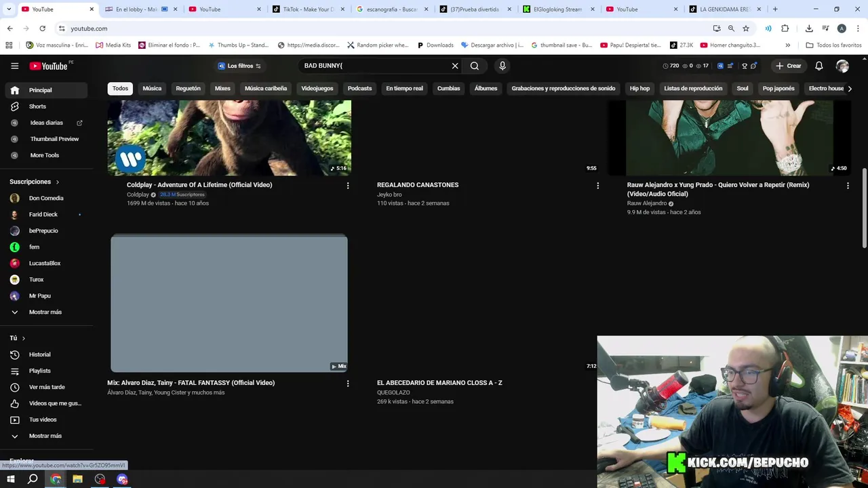Open the Media Kits bookmark
Screen dimensions: 868x488
click(x=113, y=45)
